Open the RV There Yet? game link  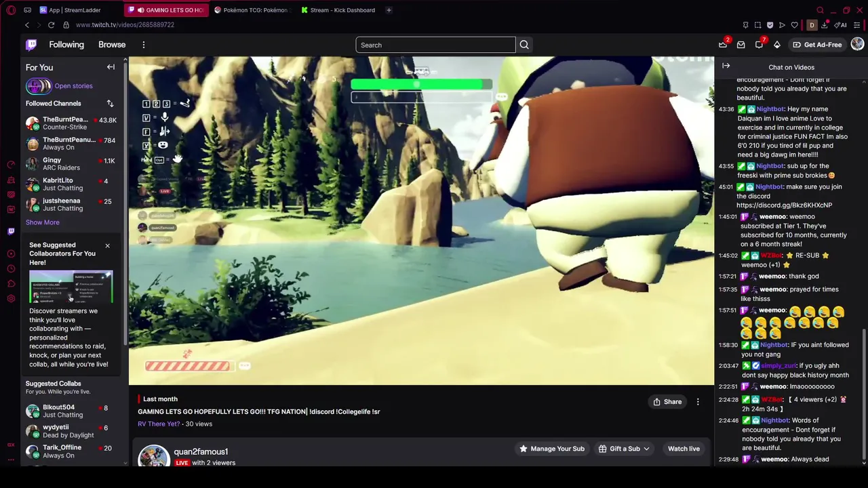coord(159,424)
